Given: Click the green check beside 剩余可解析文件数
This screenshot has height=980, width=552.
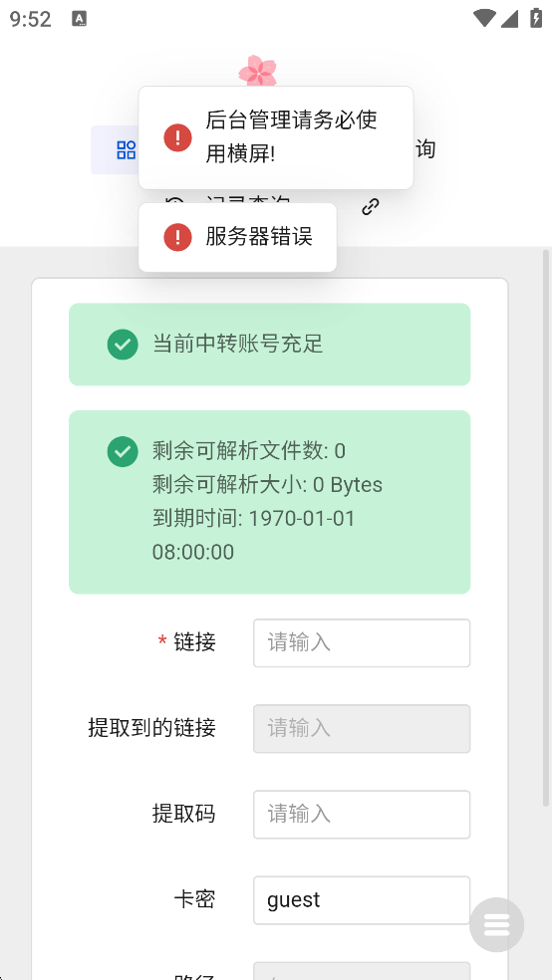Looking at the screenshot, I should [x=123, y=451].
